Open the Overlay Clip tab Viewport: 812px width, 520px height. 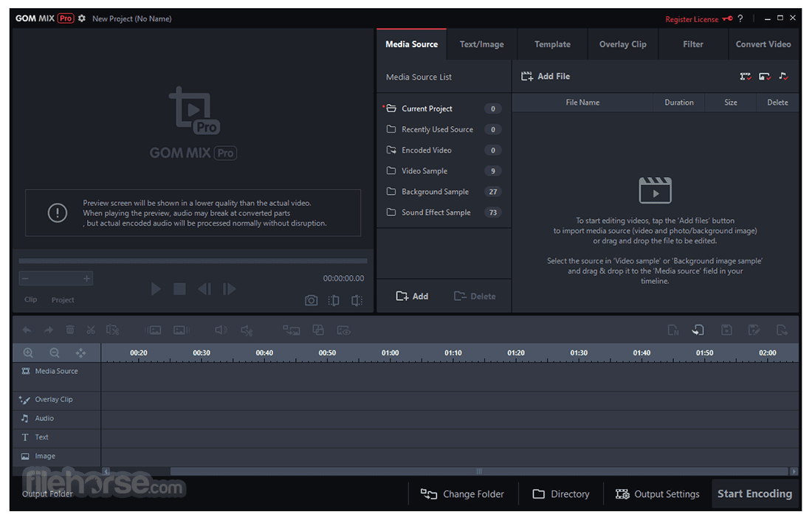tap(623, 44)
